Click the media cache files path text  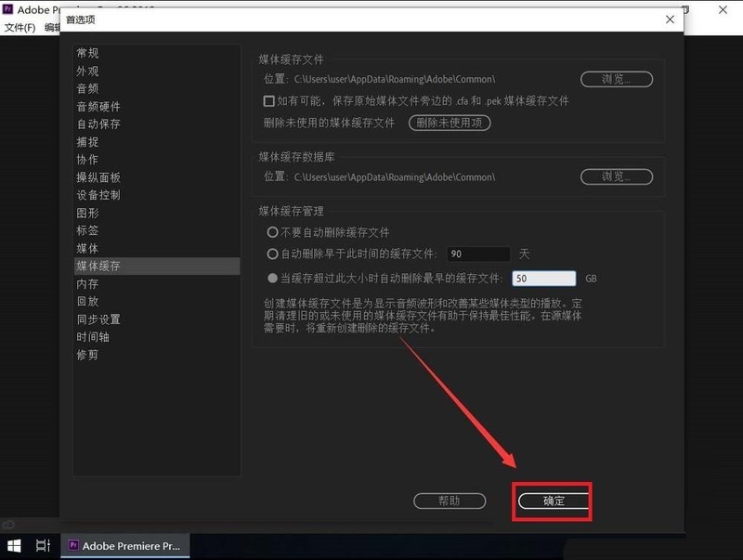point(394,79)
